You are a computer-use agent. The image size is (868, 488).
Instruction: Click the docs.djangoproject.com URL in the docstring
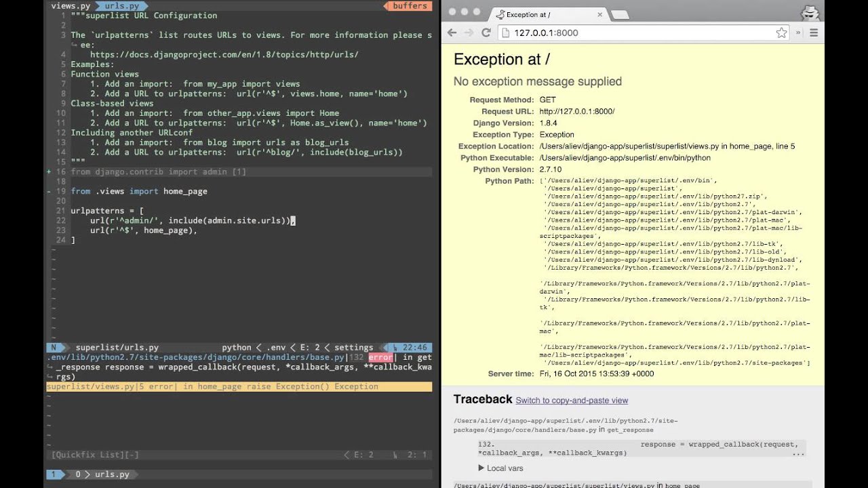224,54
